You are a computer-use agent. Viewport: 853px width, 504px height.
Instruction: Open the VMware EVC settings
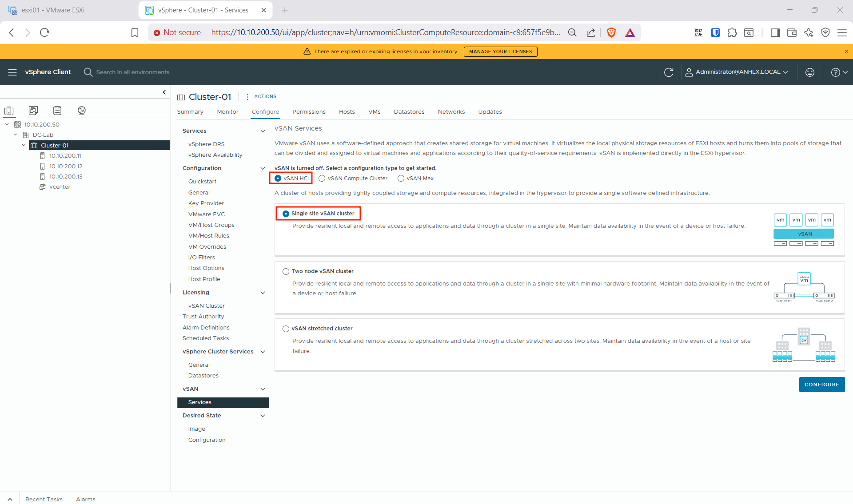coord(206,214)
